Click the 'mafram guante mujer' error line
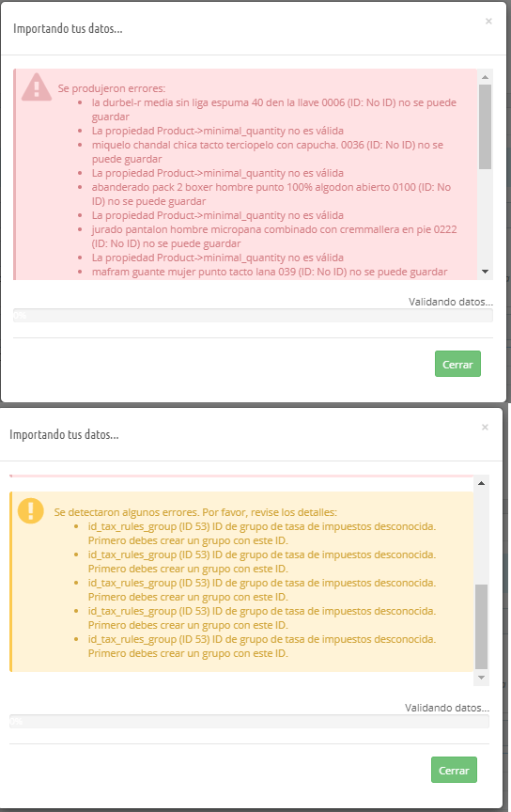The image size is (511, 812). tap(270, 272)
